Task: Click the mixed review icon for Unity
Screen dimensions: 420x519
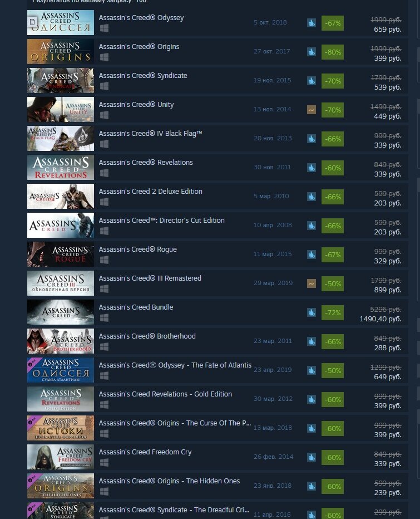Action: point(311,110)
